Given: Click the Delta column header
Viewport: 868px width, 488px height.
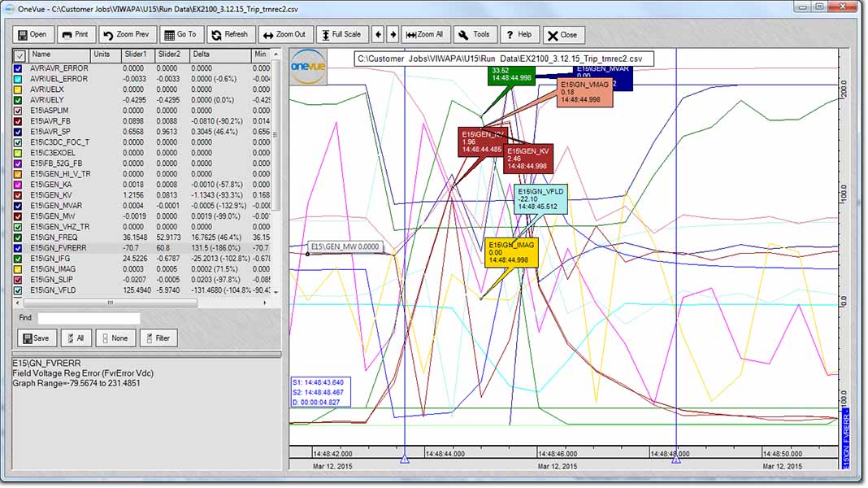Looking at the screenshot, I should point(200,54).
